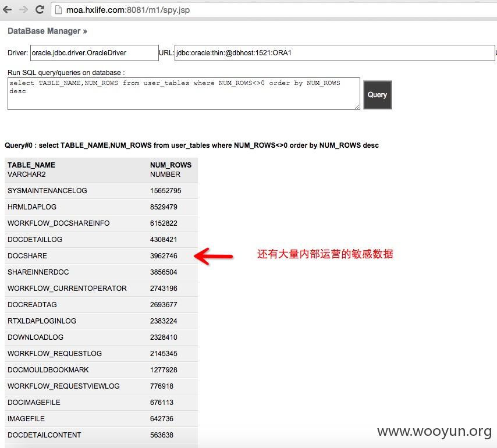
Task: Click the NUMBER type label
Action: point(165,175)
